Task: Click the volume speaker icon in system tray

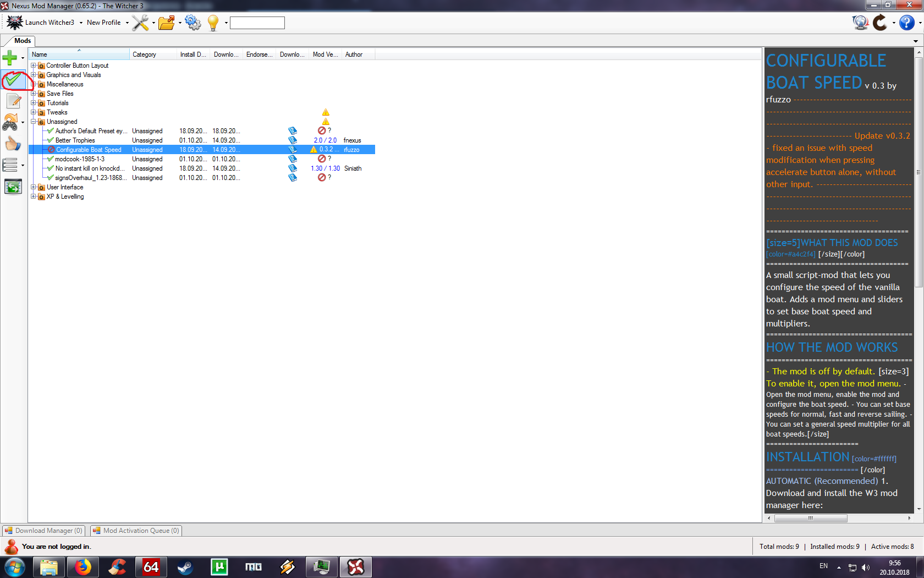Action: tap(866, 567)
